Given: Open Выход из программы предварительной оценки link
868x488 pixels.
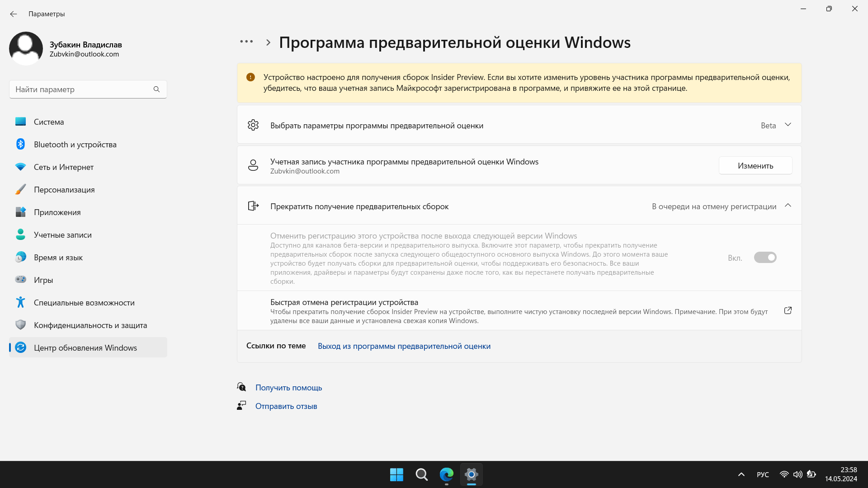Looking at the screenshot, I should pos(404,346).
